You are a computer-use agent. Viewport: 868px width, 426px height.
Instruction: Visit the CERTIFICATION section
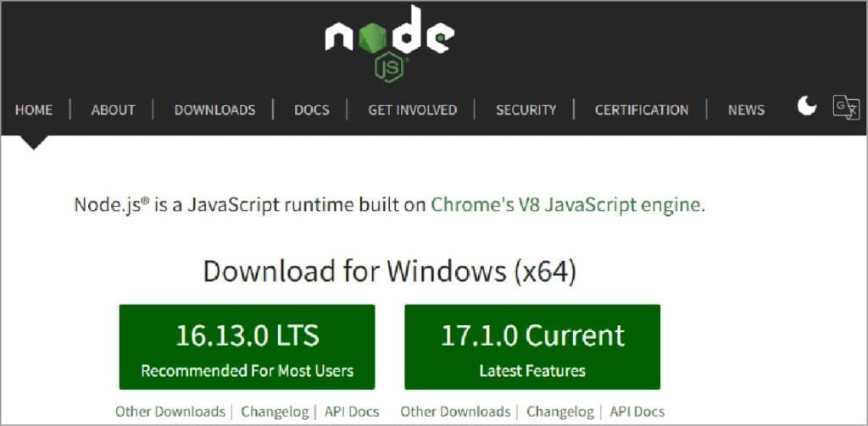[642, 110]
